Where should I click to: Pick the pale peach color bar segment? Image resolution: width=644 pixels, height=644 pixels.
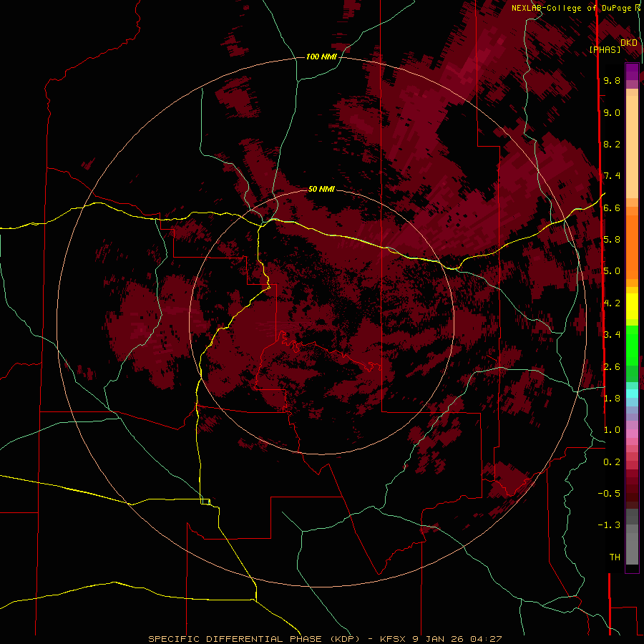(632, 147)
